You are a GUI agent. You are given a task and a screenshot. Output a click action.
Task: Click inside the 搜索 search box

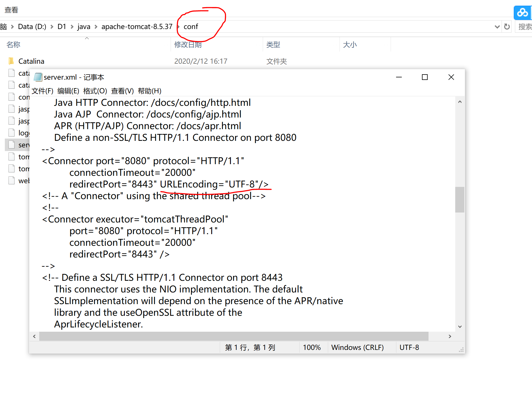click(525, 26)
